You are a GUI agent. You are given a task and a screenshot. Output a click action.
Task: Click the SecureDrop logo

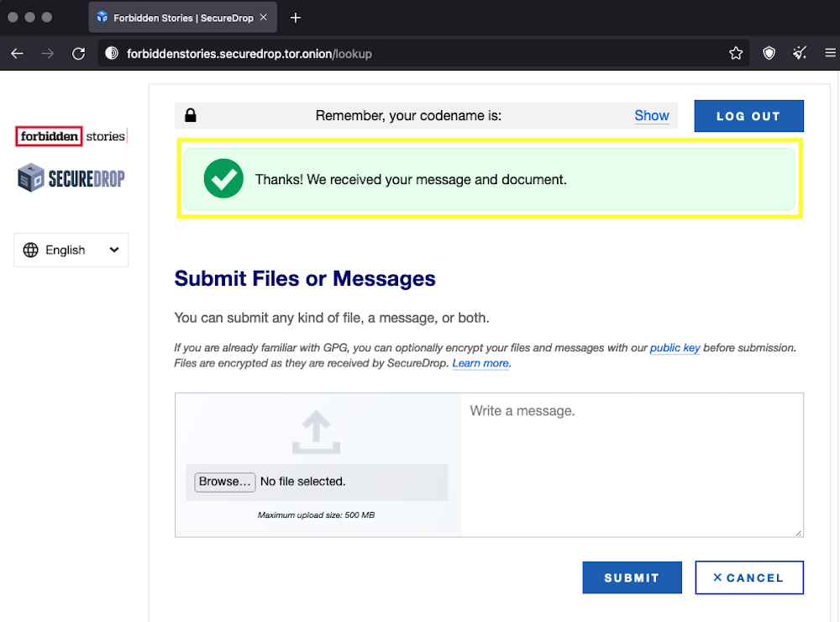pos(71,177)
